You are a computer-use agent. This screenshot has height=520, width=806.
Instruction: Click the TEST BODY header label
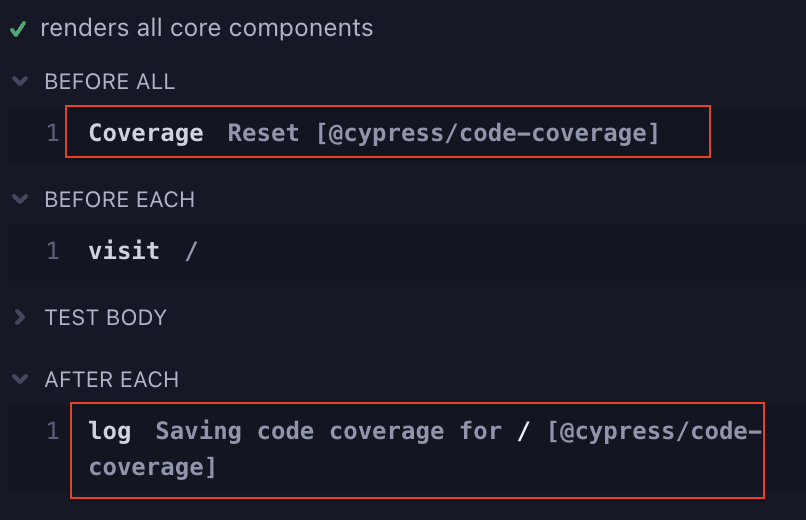105,318
